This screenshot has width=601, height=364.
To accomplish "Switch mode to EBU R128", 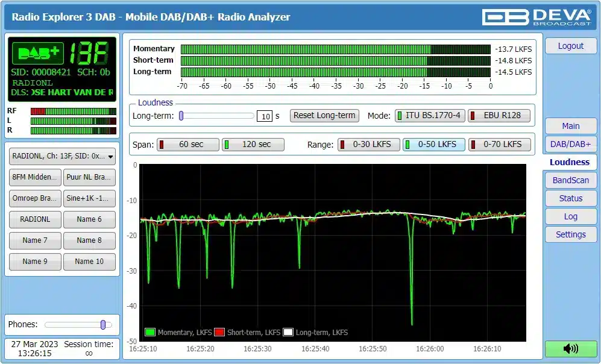I will pos(500,116).
